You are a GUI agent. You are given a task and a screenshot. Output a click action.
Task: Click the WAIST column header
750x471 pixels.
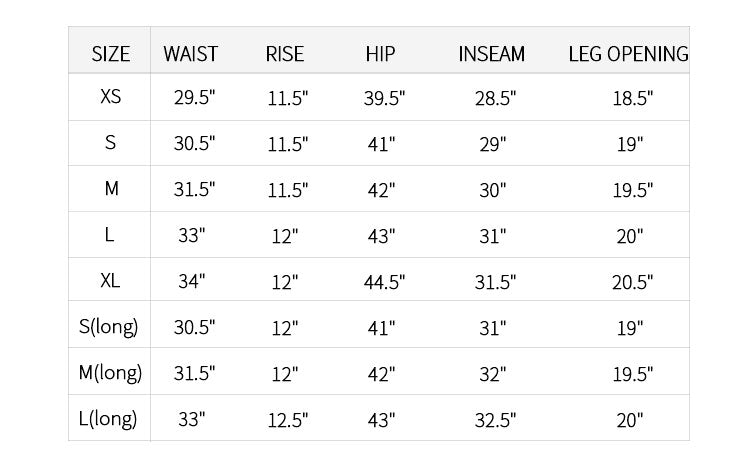coord(190,54)
